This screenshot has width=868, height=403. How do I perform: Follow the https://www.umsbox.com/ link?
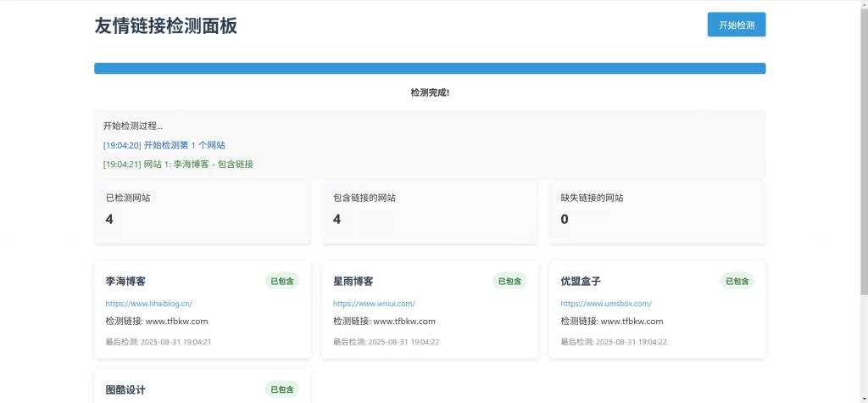(605, 303)
